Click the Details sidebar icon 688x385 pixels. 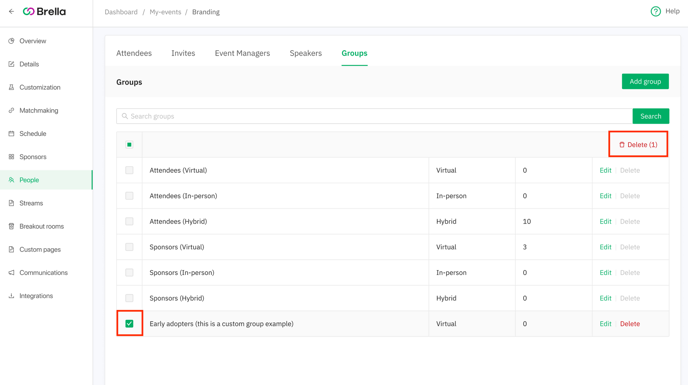[x=11, y=64]
